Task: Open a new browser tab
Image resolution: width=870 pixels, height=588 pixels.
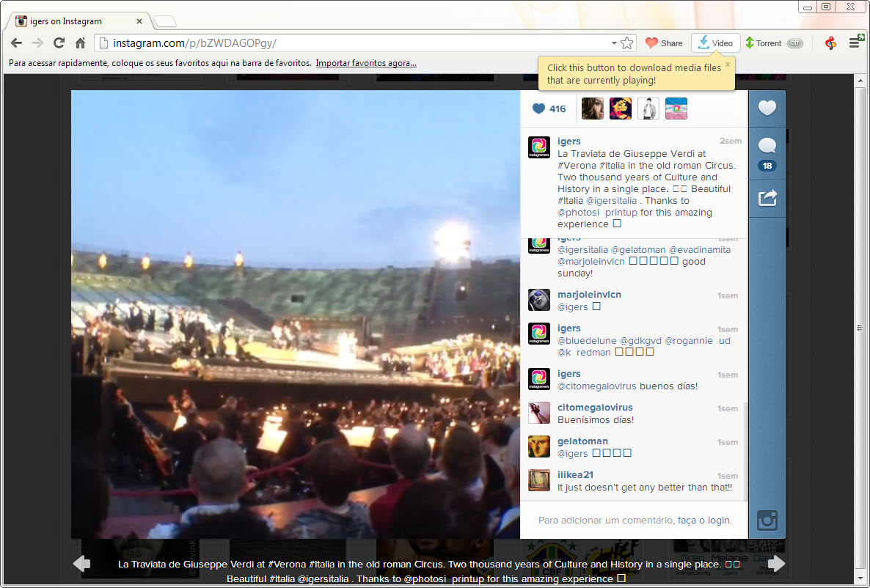Action: (164, 21)
